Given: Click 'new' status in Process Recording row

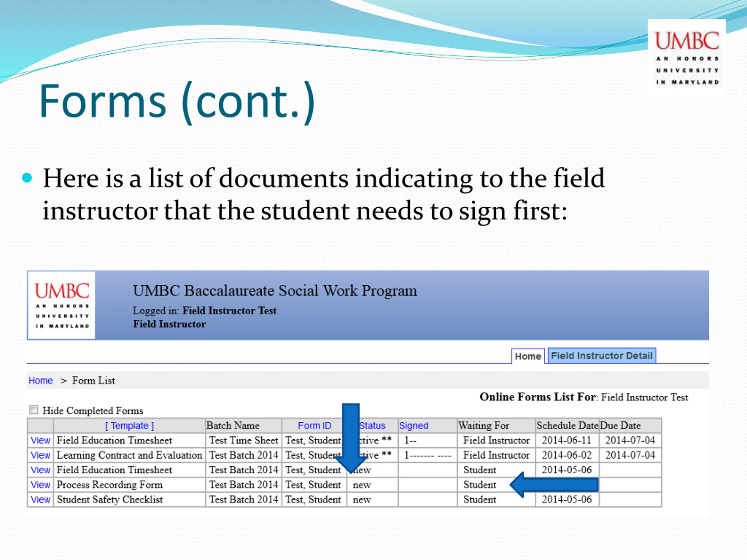Looking at the screenshot, I should point(362,485).
